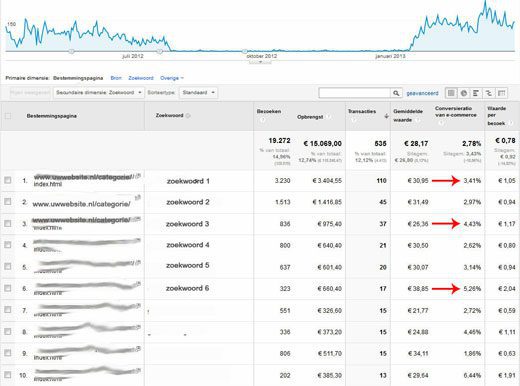Check the box for row 2
Viewport: 520px width, 386px height.
(x=8, y=202)
